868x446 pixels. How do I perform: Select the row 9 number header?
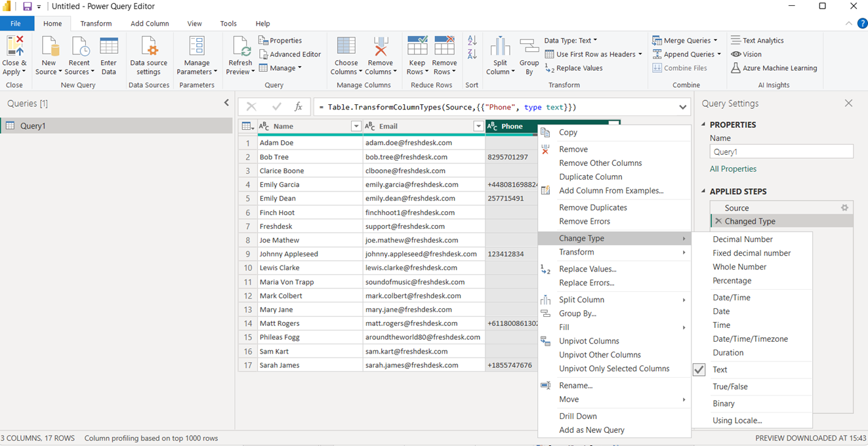248,254
